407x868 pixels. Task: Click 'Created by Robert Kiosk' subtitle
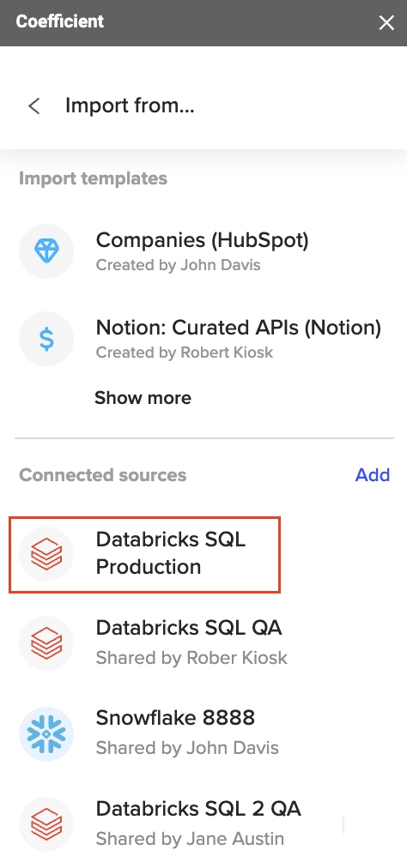185,353
